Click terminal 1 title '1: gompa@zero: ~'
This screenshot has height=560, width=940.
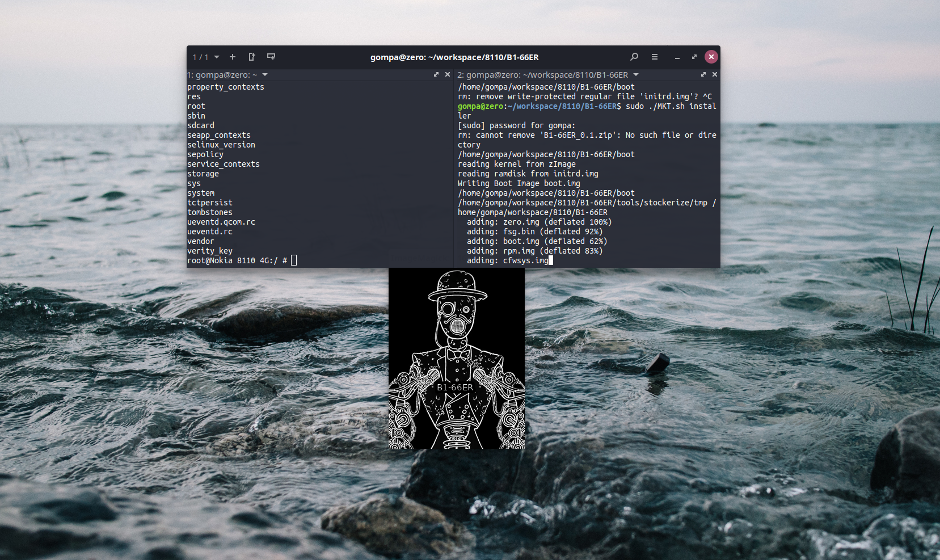[222, 75]
